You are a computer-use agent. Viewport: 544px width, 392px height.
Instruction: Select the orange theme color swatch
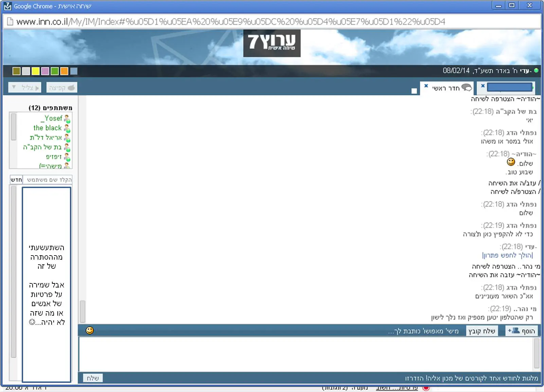(x=64, y=71)
